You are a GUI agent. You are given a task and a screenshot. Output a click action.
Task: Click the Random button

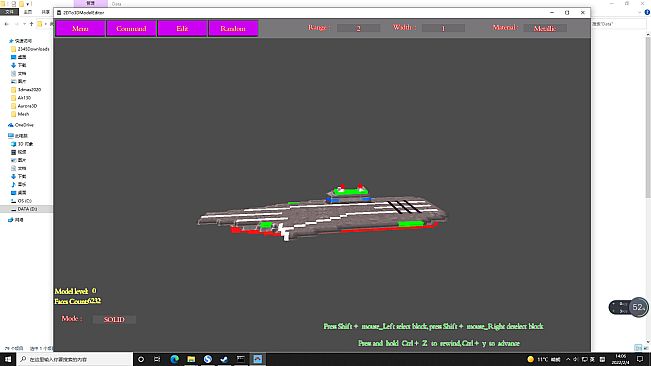233,29
